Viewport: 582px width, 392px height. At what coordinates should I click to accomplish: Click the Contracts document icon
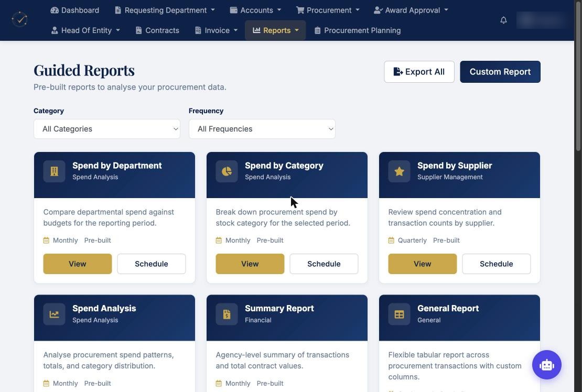[138, 30]
